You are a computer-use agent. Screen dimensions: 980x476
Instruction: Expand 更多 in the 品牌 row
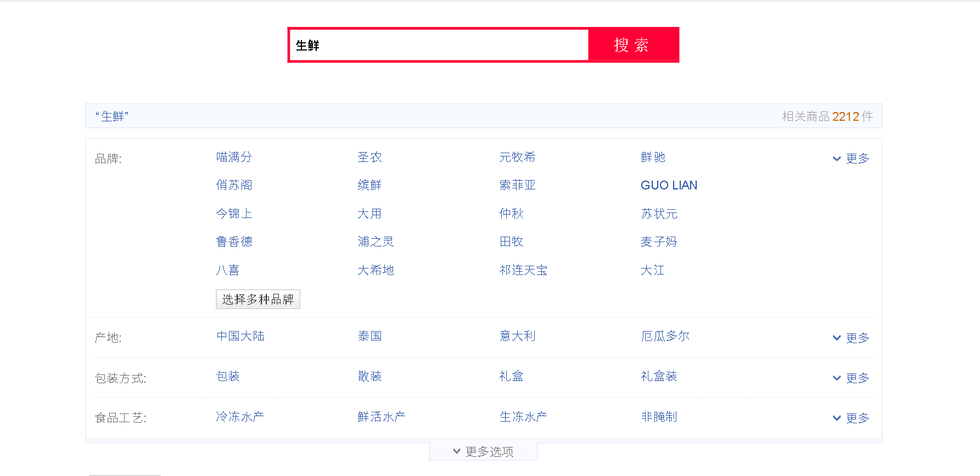click(x=851, y=159)
